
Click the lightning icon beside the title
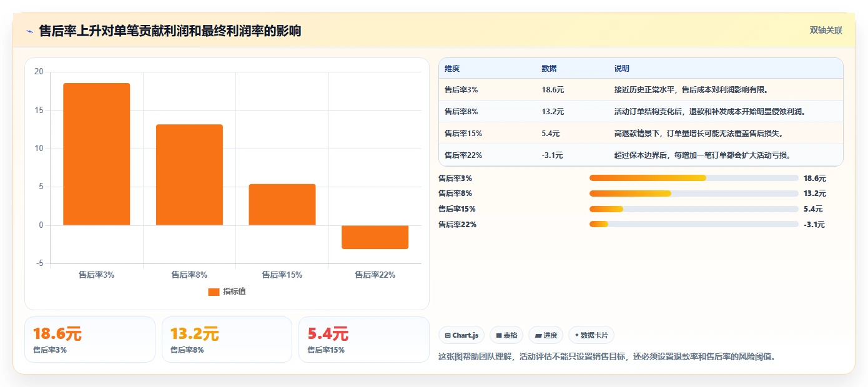[x=29, y=31]
